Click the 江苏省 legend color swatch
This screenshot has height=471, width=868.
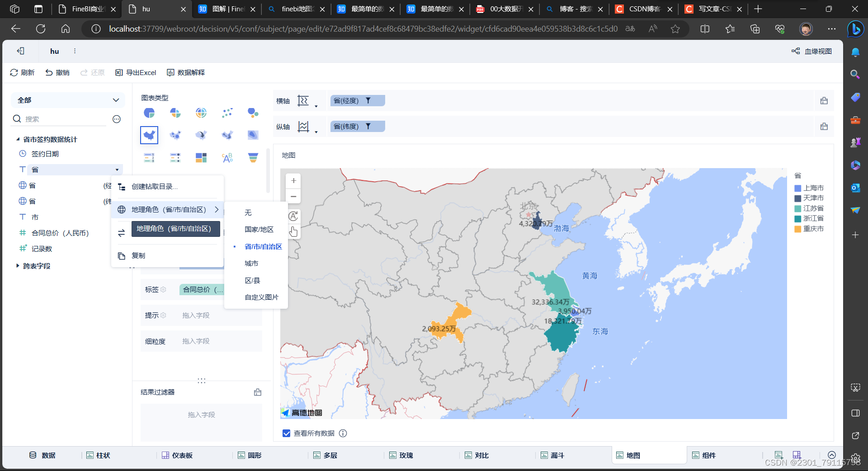pyautogui.click(x=798, y=208)
